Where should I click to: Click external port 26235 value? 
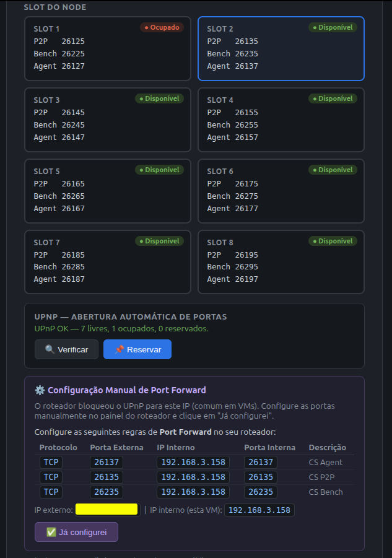point(107,492)
